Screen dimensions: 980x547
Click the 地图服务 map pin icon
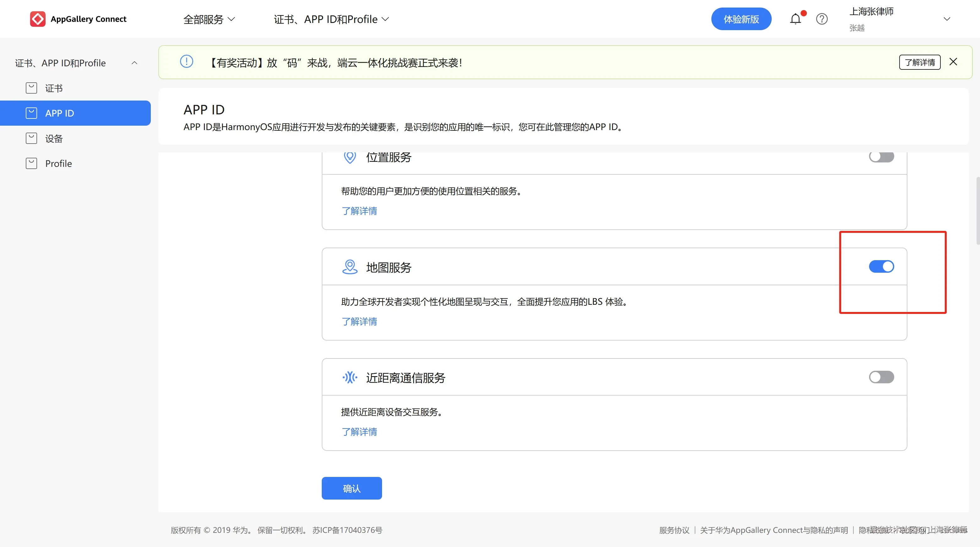(350, 267)
